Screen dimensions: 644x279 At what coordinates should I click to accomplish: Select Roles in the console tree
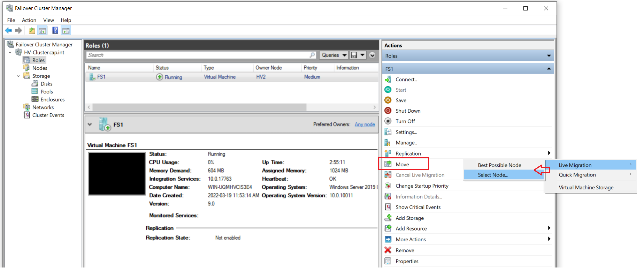(x=38, y=60)
